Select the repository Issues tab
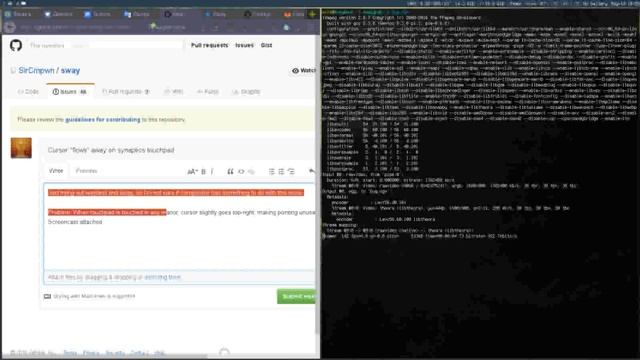Screen dimensions: 640x360 point(70,91)
